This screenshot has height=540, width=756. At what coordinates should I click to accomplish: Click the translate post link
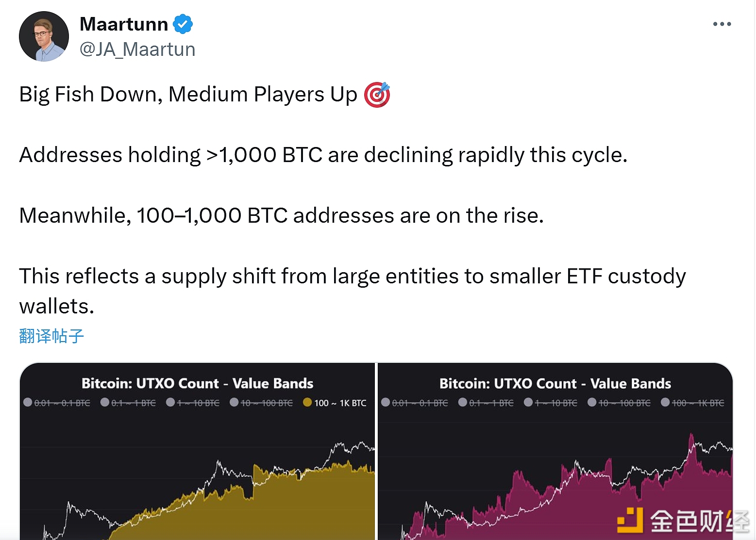coord(51,336)
